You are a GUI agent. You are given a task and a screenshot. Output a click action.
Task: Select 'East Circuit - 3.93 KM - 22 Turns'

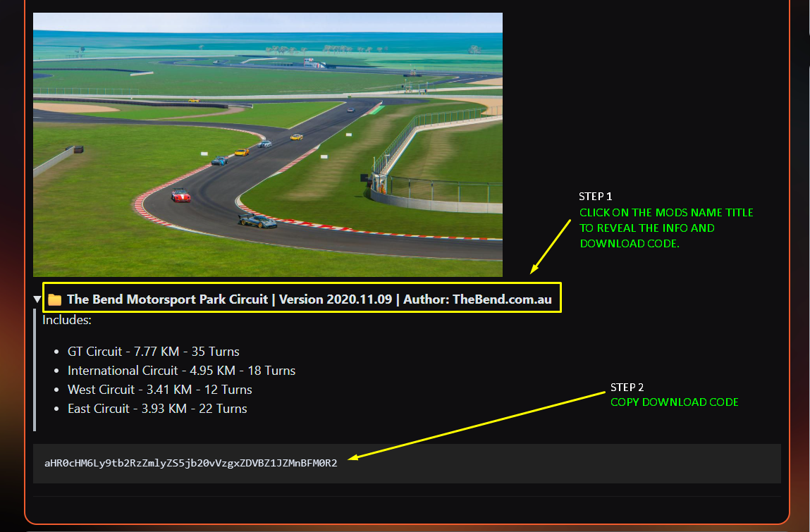(157, 409)
